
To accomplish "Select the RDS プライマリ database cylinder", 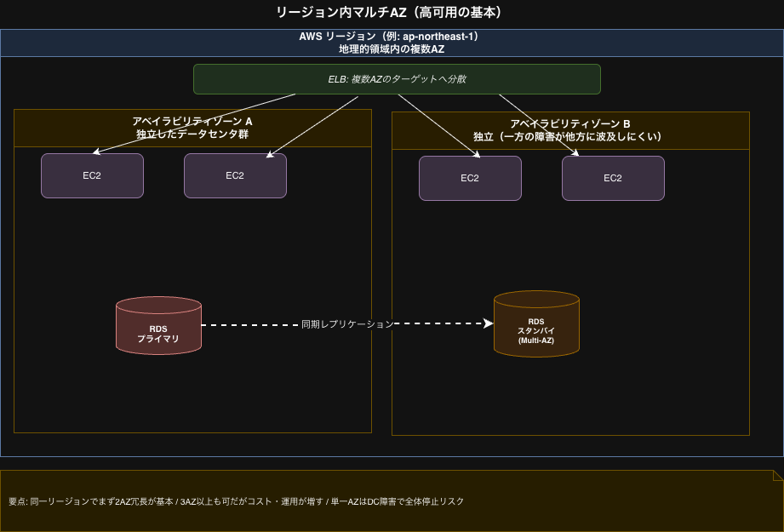I will click(158, 325).
